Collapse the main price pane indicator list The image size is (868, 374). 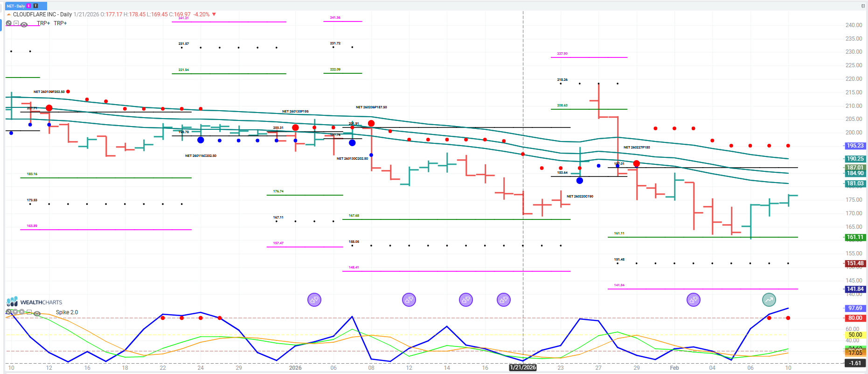coord(16,23)
